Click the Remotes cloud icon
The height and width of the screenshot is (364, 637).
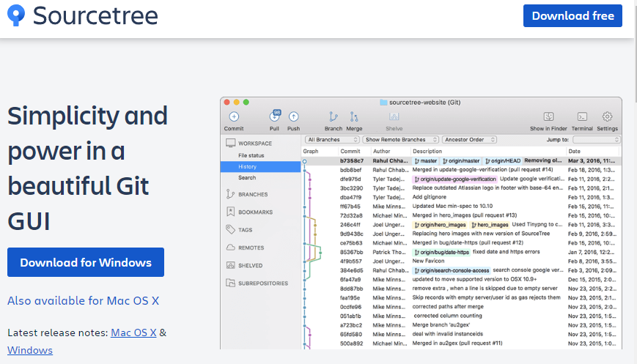230,247
